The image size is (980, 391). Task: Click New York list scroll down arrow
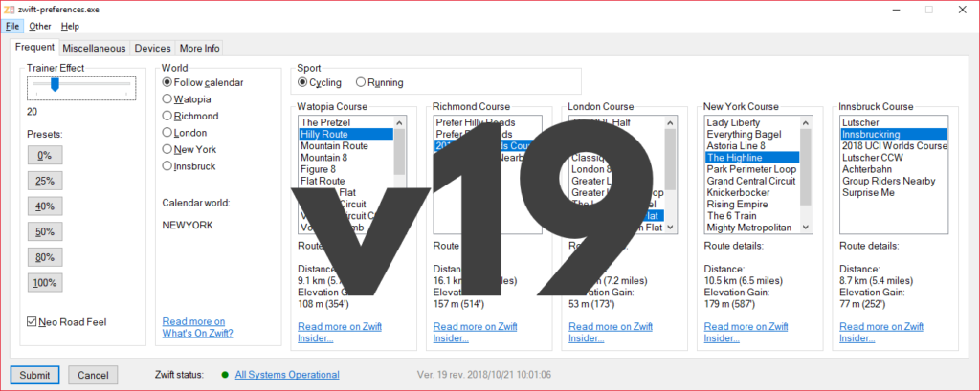coord(806,228)
